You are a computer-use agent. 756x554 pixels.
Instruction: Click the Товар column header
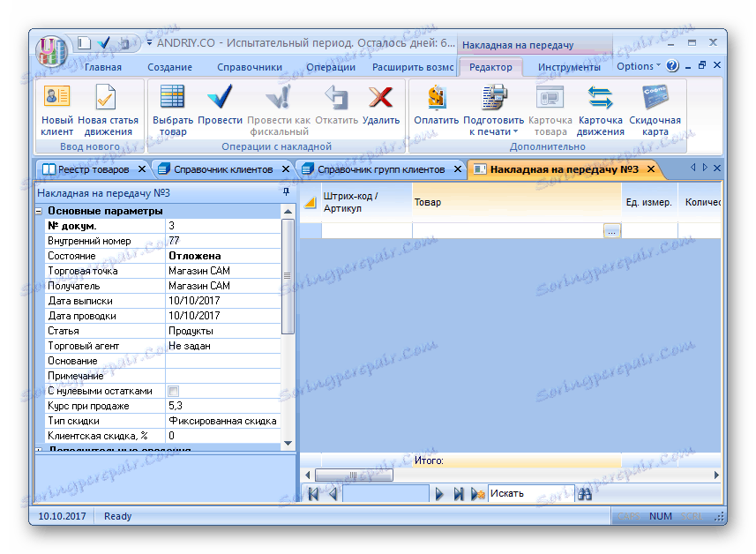[x=517, y=203]
